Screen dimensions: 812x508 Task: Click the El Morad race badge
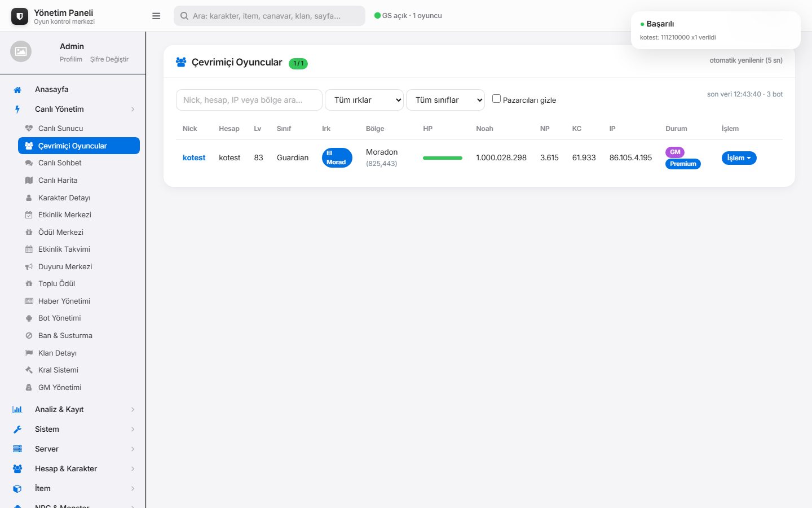coord(337,158)
